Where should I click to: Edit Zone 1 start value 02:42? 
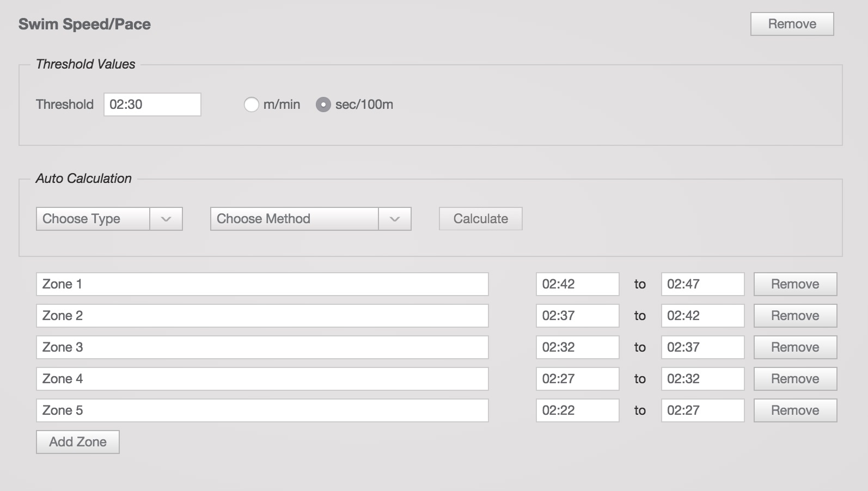[578, 284]
